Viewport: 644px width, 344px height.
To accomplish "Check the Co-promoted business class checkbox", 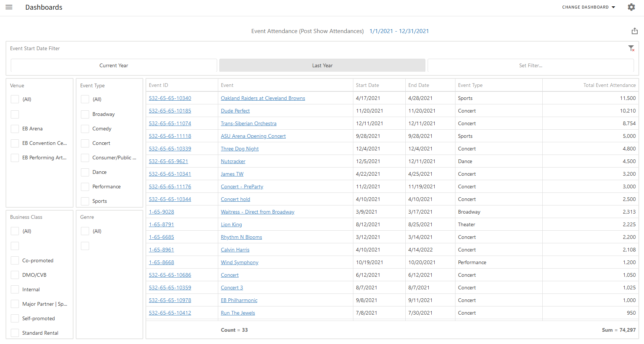I will pyautogui.click(x=15, y=260).
